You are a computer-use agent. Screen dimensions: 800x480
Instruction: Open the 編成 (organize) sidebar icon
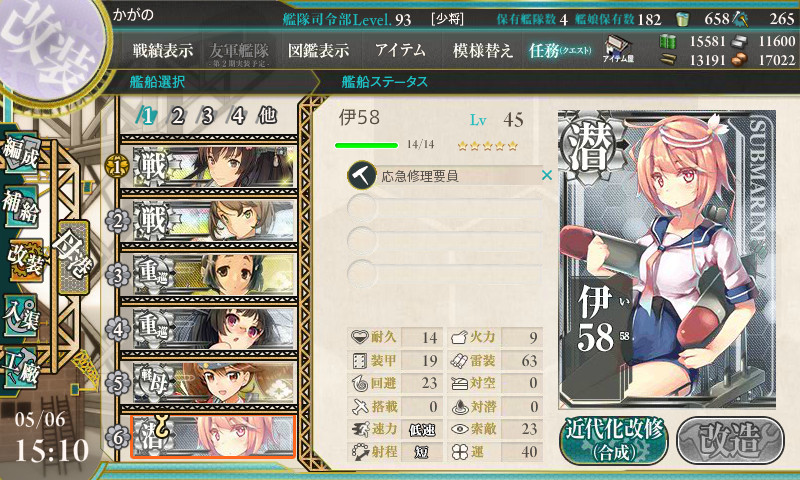click(21, 153)
